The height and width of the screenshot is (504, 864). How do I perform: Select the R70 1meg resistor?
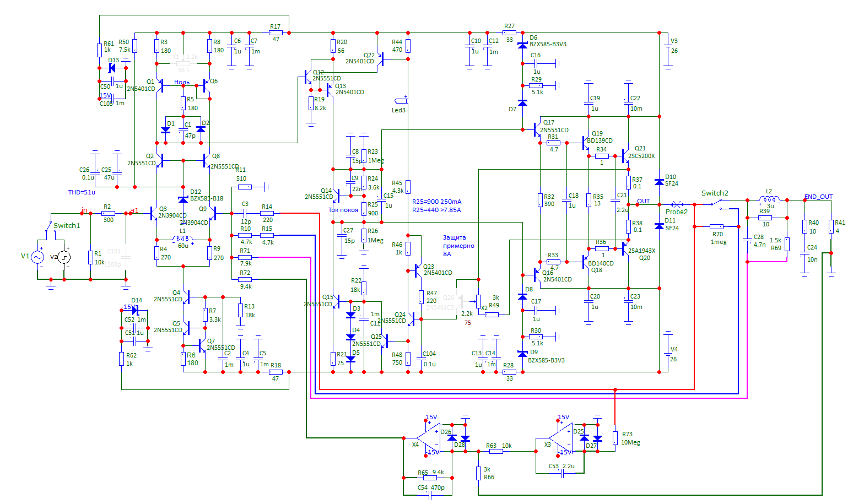pyautogui.click(x=716, y=226)
